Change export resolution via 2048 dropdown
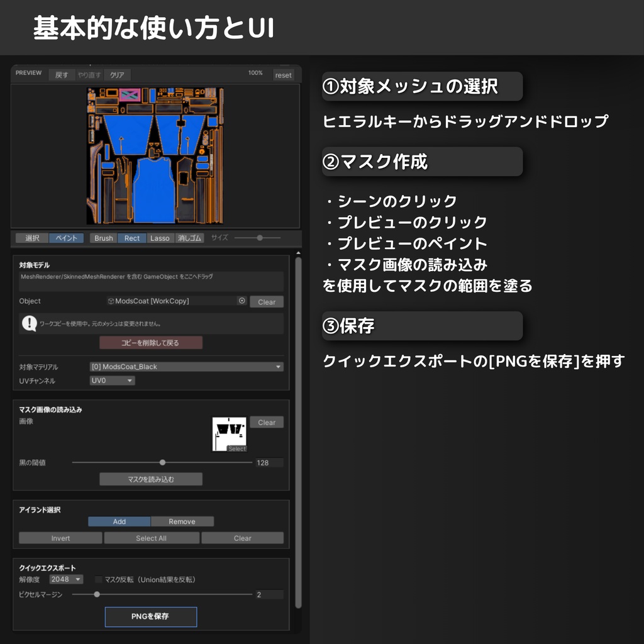 pyautogui.click(x=65, y=579)
